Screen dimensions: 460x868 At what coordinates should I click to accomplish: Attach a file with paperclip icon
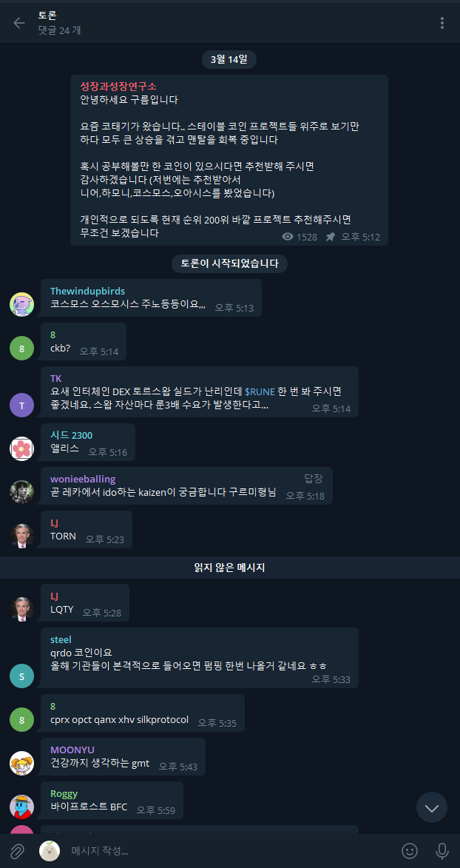point(18,850)
